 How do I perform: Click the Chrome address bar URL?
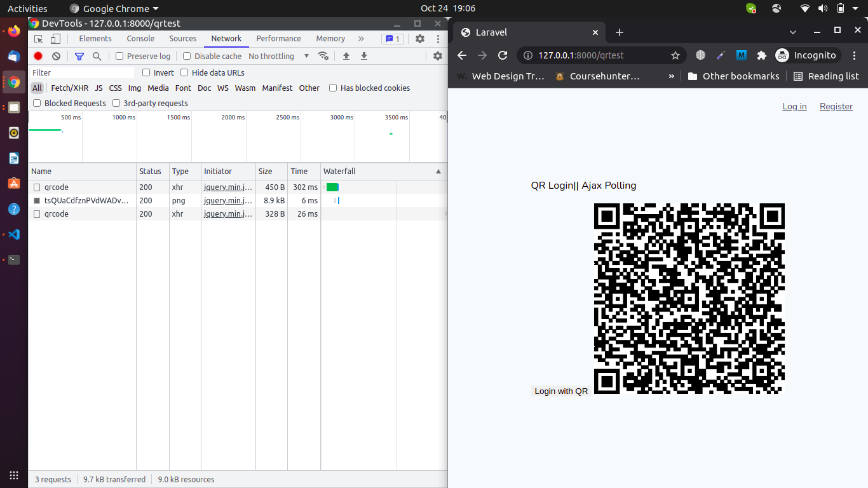tap(581, 55)
